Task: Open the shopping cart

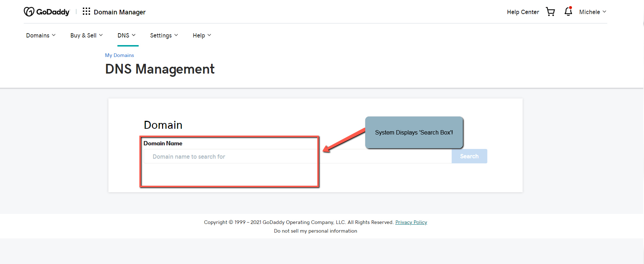Action: pos(550,12)
